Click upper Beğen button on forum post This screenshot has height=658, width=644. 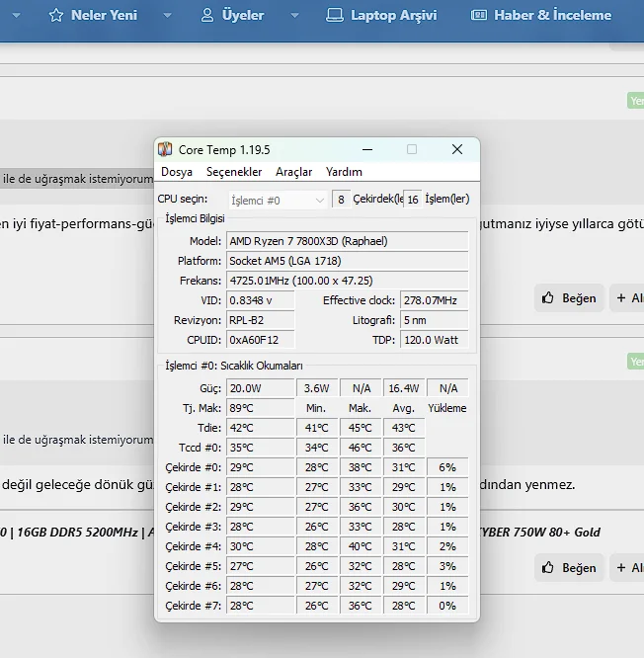[569, 298]
